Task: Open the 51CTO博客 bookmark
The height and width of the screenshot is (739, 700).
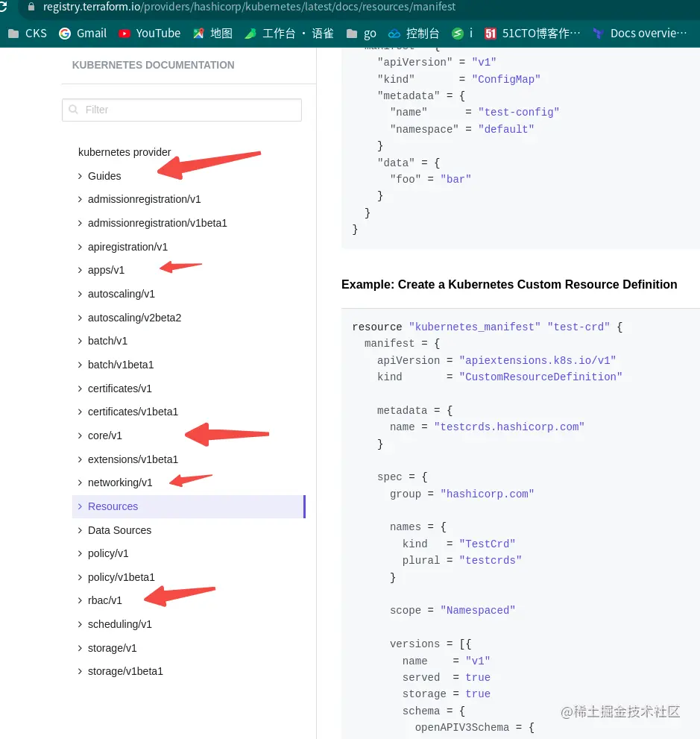Action: tap(533, 34)
